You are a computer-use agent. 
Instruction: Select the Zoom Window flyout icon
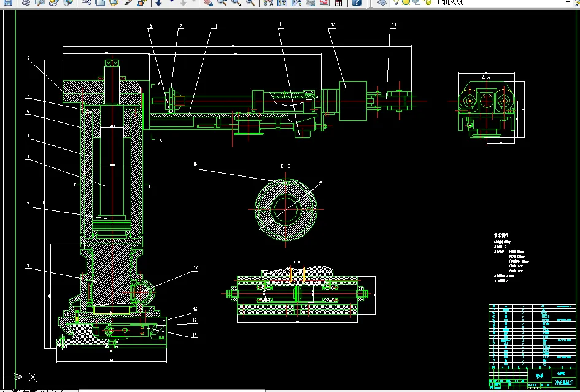point(236,2)
